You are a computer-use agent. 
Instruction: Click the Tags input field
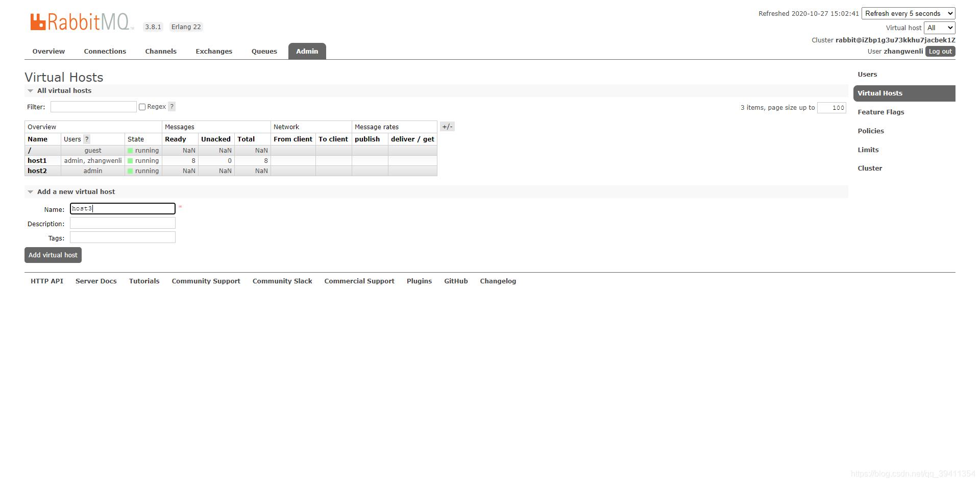122,237
